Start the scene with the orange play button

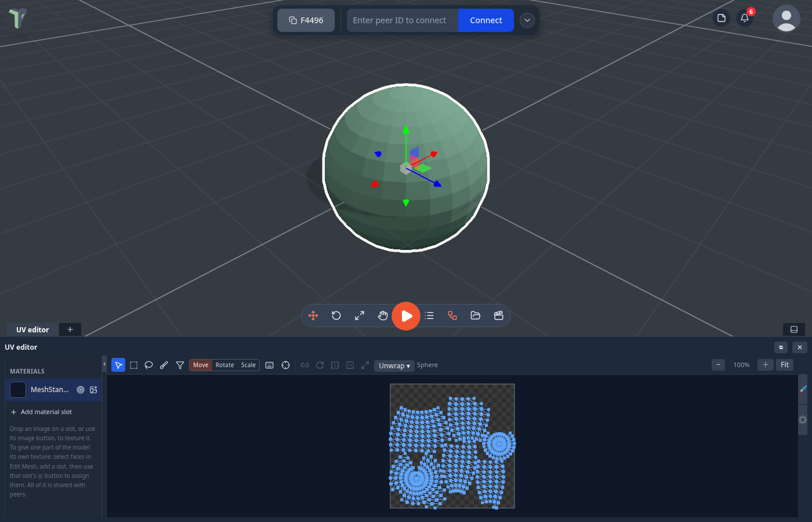coord(406,316)
